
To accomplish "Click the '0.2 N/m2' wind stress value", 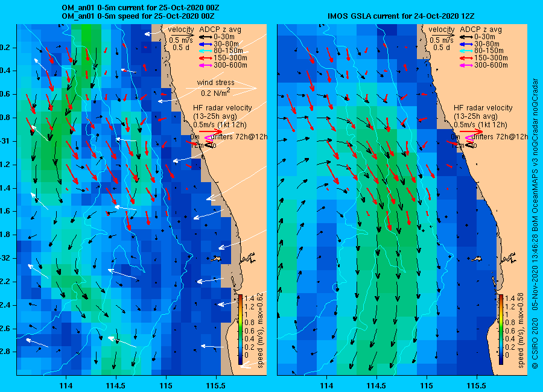I will coord(215,92).
